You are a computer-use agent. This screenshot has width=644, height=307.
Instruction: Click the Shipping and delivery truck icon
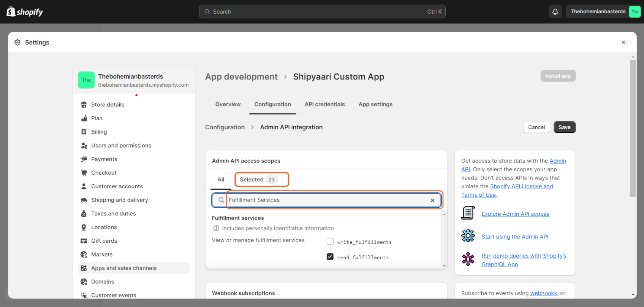point(84,200)
